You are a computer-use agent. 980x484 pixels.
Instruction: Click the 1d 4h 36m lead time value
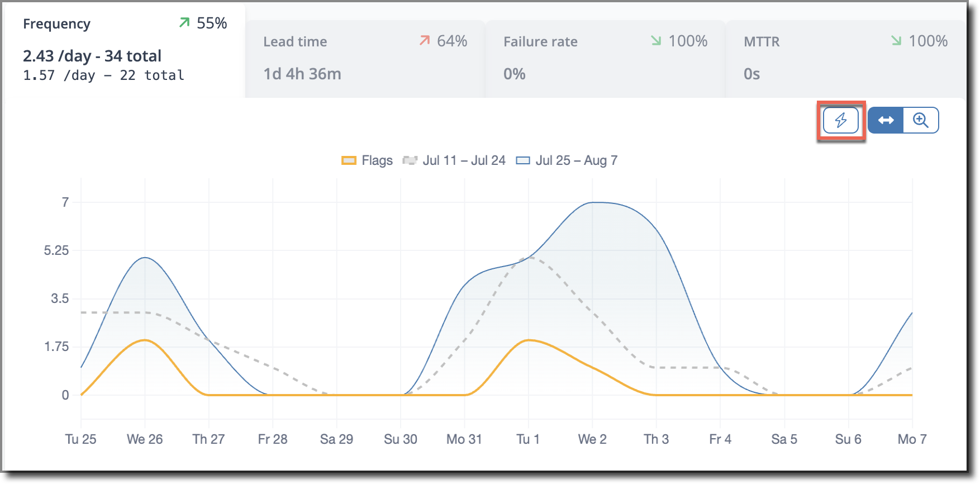tap(302, 74)
